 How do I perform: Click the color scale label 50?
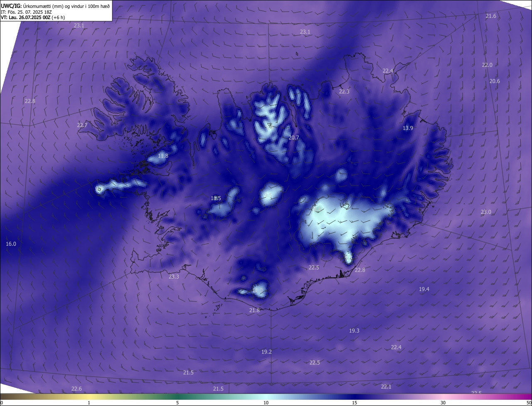tap(529, 403)
